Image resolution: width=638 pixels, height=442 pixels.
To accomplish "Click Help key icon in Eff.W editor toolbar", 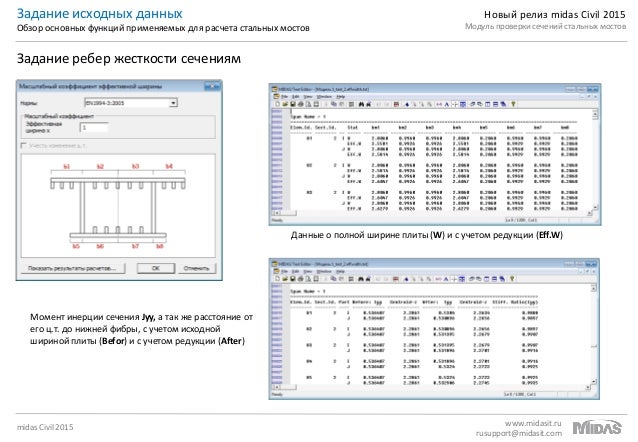I will coord(513,104).
